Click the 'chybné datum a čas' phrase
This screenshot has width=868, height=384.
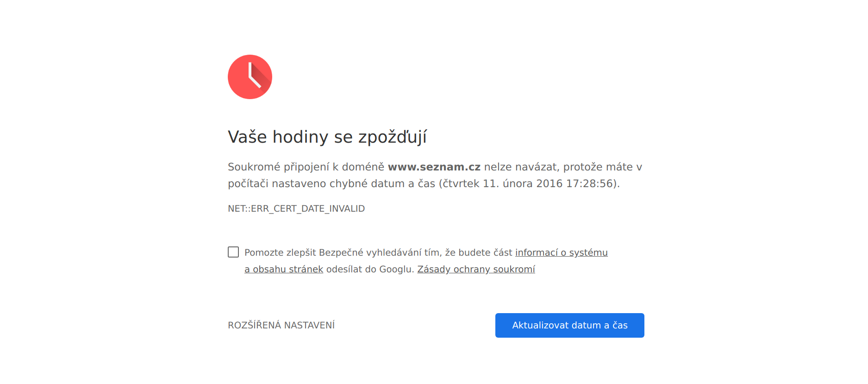click(x=382, y=183)
